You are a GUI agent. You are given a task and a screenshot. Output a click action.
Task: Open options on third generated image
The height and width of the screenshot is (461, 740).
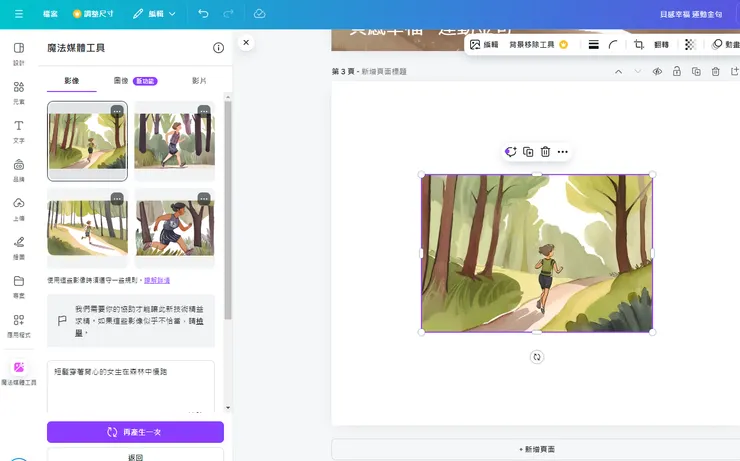[117, 199]
